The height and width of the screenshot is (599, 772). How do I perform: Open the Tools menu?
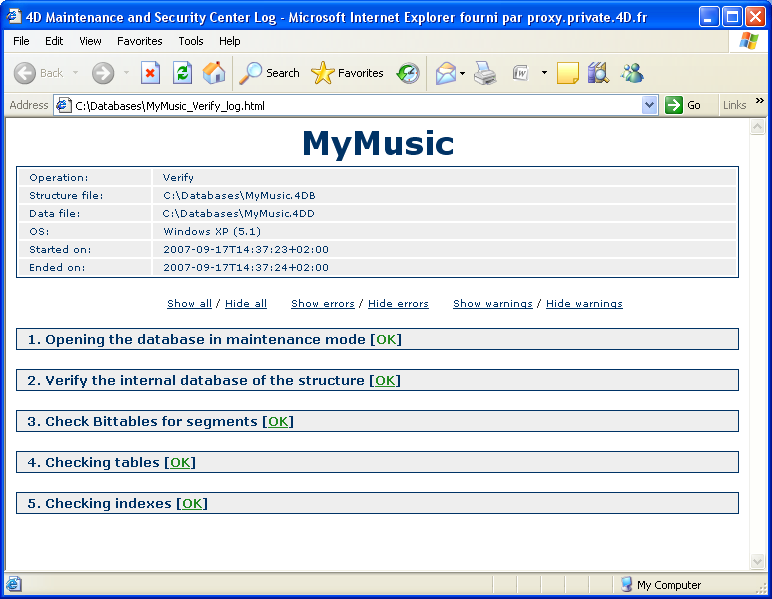(191, 41)
